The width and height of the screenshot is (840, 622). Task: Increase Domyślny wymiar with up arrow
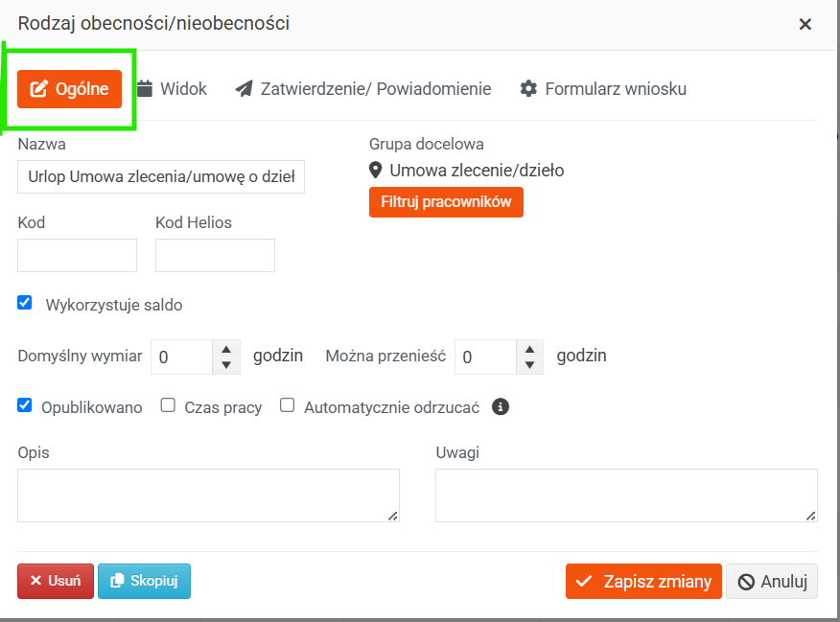click(226, 349)
